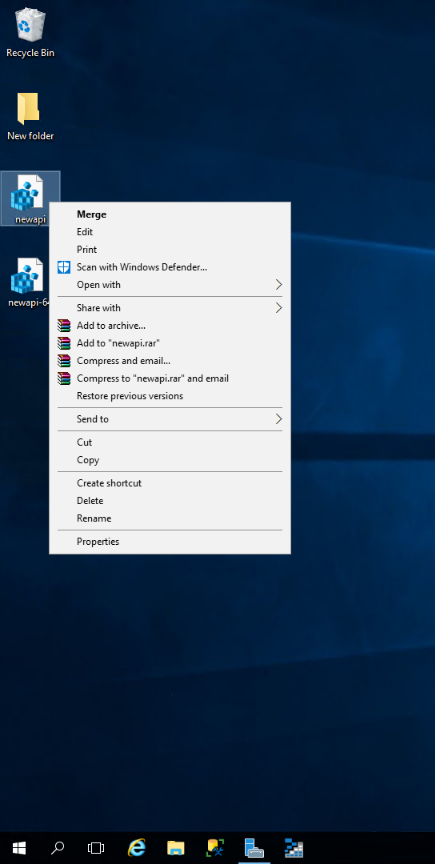Select the New folder desktop icon

(x=30, y=116)
